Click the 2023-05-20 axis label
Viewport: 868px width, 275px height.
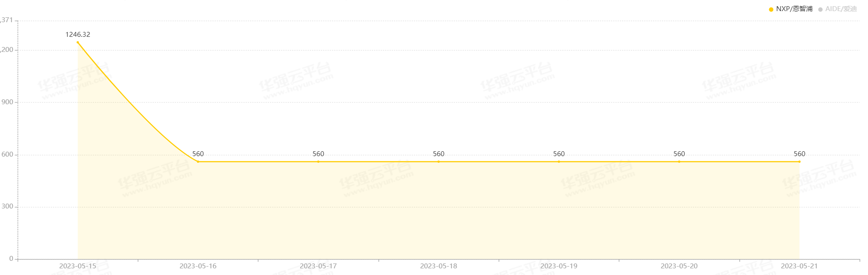click(x=679, y=266)
